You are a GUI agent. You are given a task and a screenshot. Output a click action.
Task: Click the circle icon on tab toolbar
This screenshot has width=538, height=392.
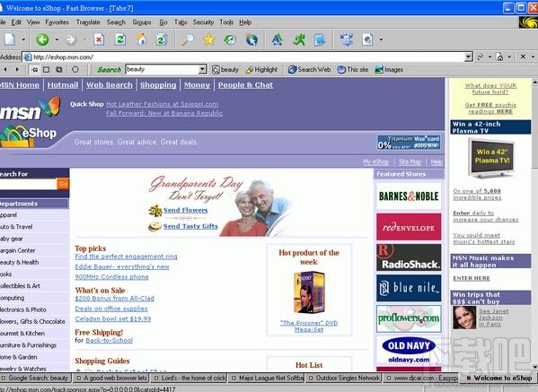[75, 70]
